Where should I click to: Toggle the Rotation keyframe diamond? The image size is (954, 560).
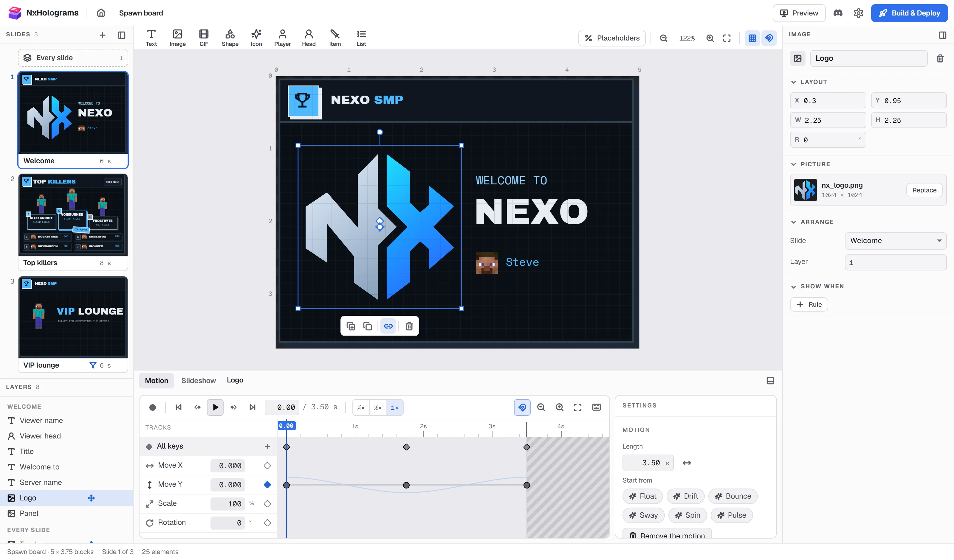267,522
